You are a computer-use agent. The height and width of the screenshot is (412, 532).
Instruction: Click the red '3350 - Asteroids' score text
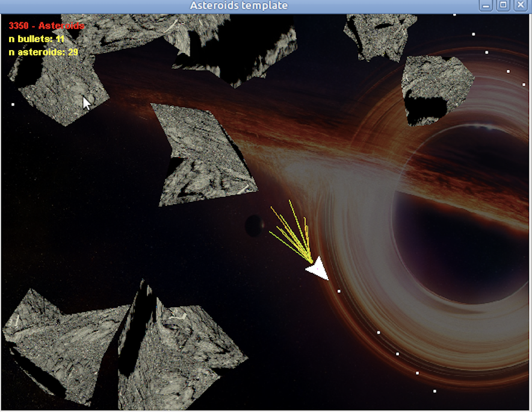pyautogui.click(x=46, y=26)
